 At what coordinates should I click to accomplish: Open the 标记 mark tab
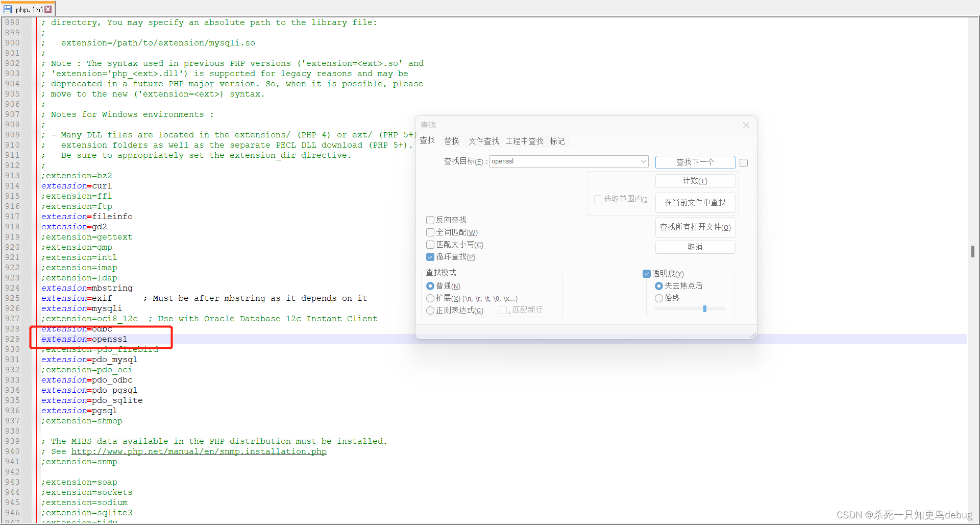(557, 141)
